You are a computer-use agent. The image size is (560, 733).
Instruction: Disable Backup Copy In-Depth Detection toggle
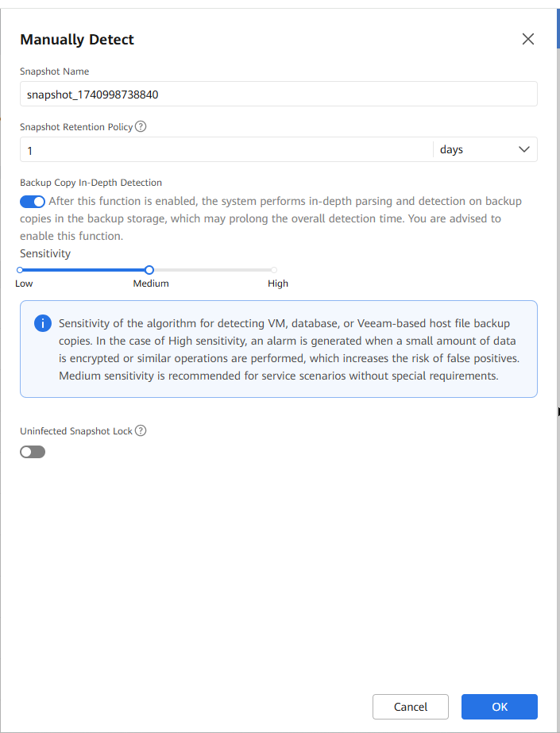point(33,202)
